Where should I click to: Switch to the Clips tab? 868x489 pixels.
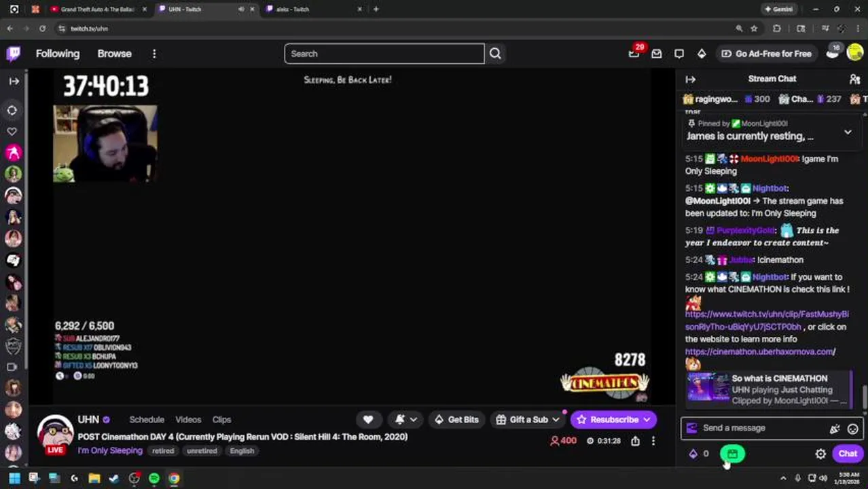point(221,420)
